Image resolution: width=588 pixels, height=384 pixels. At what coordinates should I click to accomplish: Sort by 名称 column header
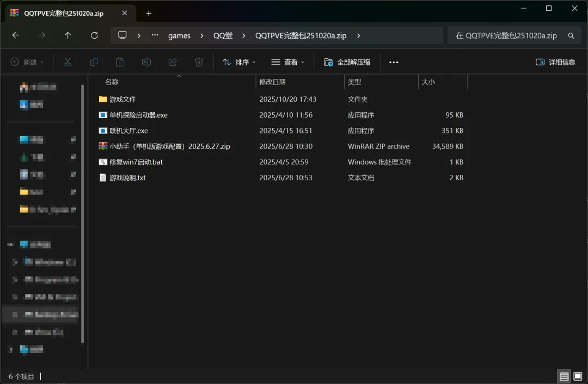tap(112, 82)
